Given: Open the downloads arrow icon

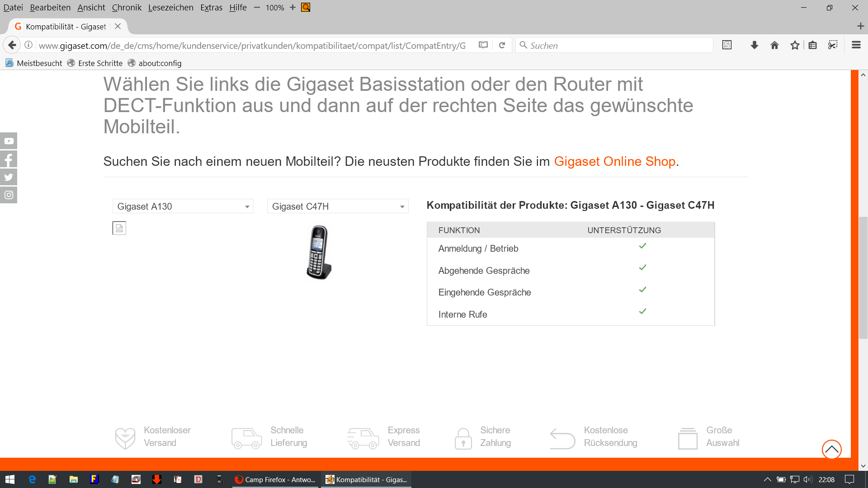Looking at the screenshot, I should click(x=754, y=45).
